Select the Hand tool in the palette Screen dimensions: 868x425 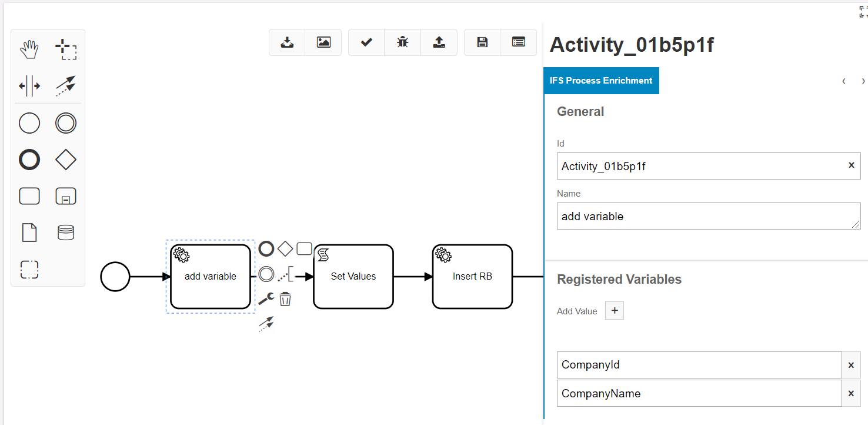click(29, 49)
